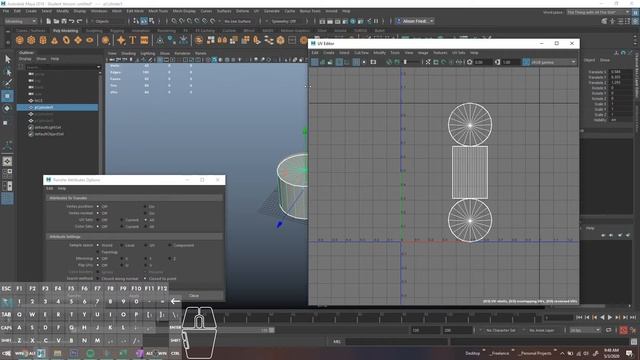Choose the Select tool arrow in toolbox

7,60
